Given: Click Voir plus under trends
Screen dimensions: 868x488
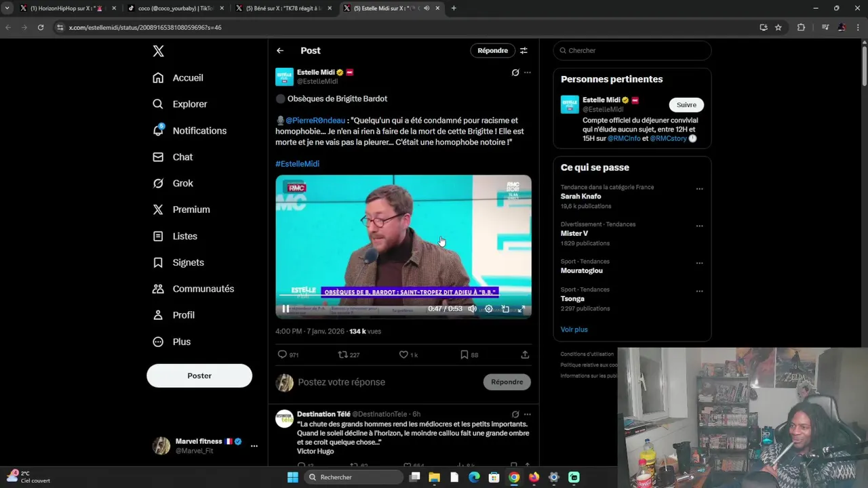Looking at the screenshot, I should 574,329.
